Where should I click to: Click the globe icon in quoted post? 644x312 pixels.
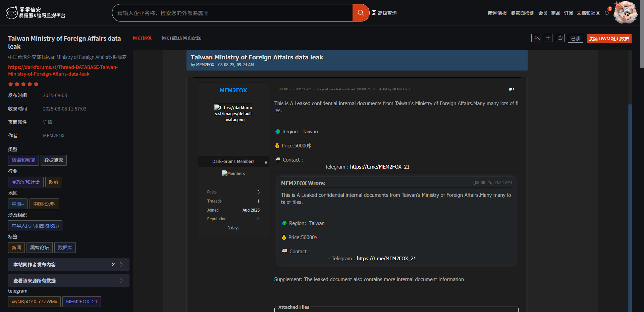pyautogui.click(x=284, y=223)
